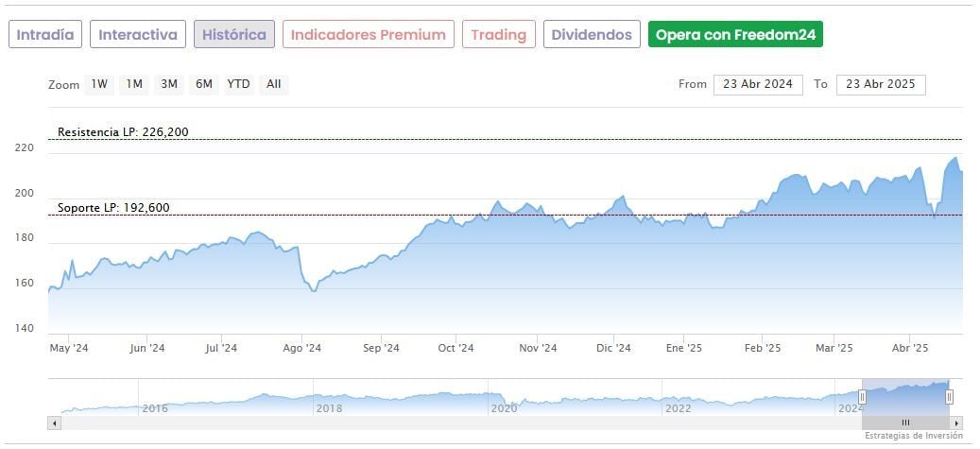This screenshot has height=449, width=980.
Task: Click the From date field
Action: pyautogui.click(x=758, y=84)
